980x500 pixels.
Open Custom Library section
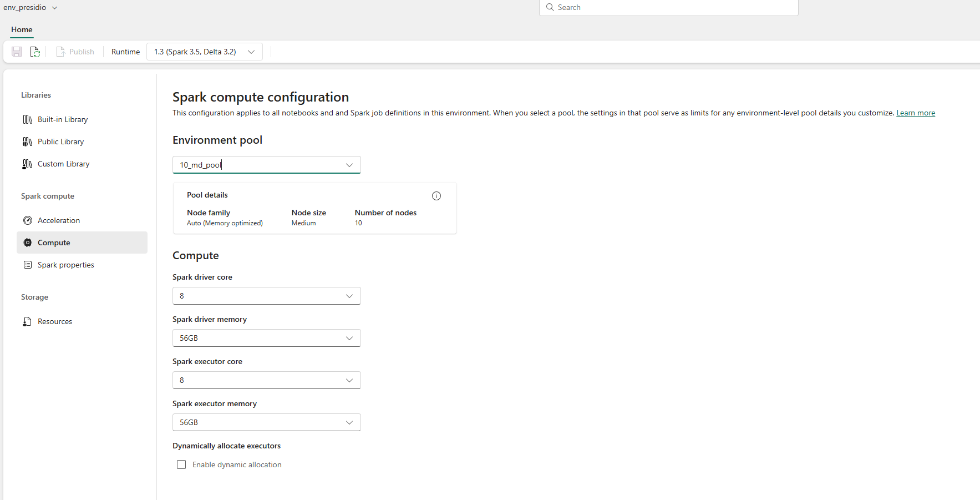pyautogui.click(x=82, y=164)
